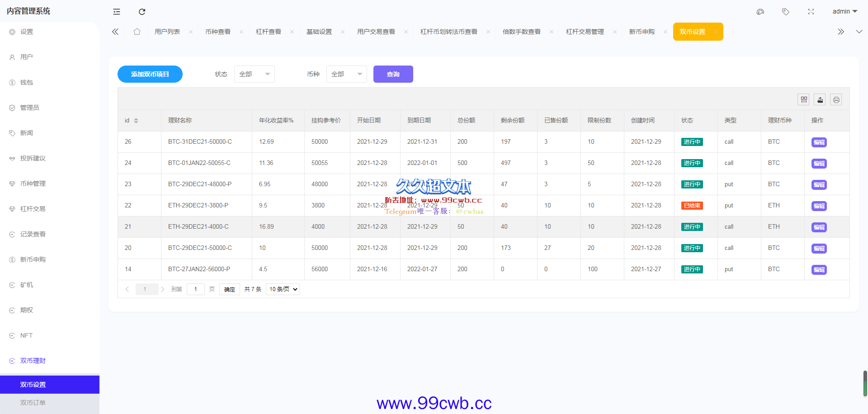Click 确定 pagination confirm button

(230, 289)
